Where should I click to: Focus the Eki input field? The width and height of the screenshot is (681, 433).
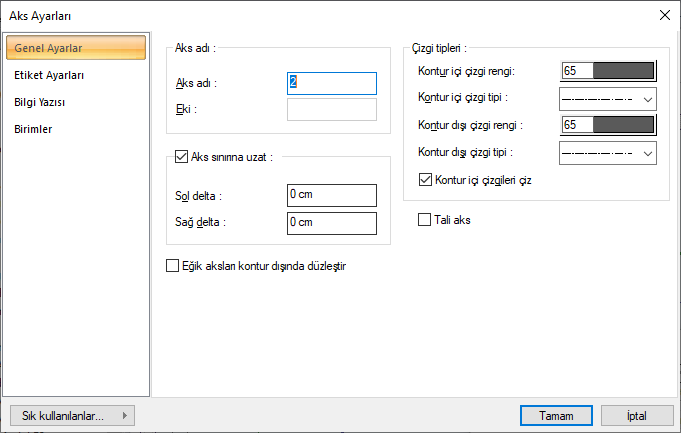click(331, 109)
